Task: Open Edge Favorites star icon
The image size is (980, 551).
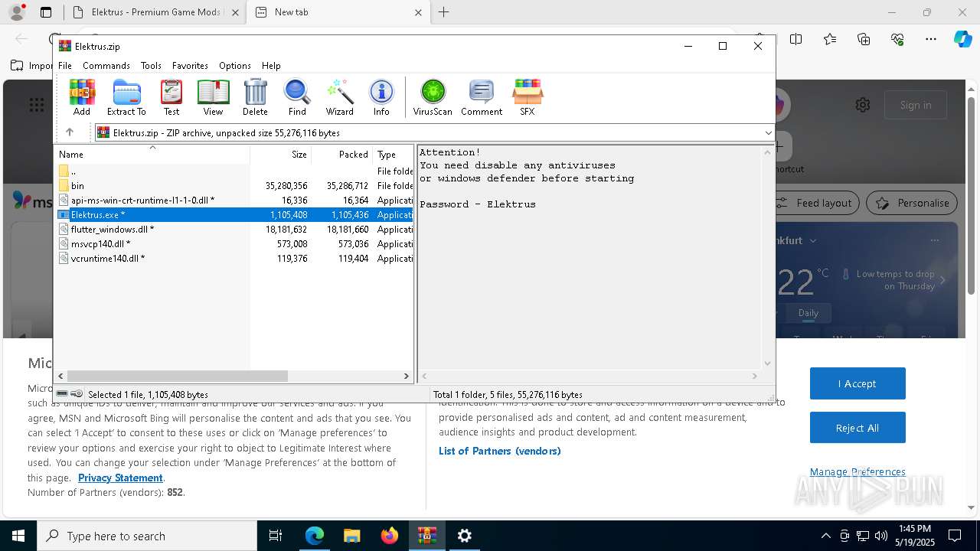Action: pyautogui.click(x=830, y=39)
